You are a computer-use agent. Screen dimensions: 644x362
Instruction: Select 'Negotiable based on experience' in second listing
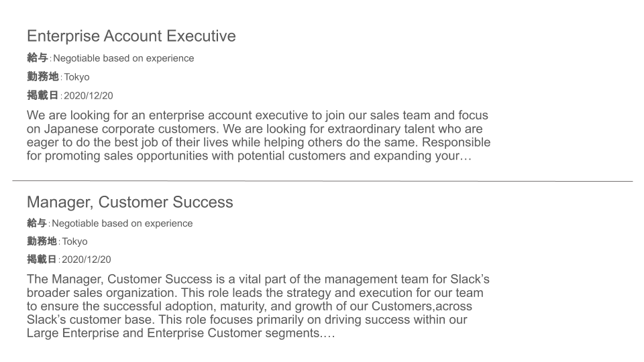[122, 223]
